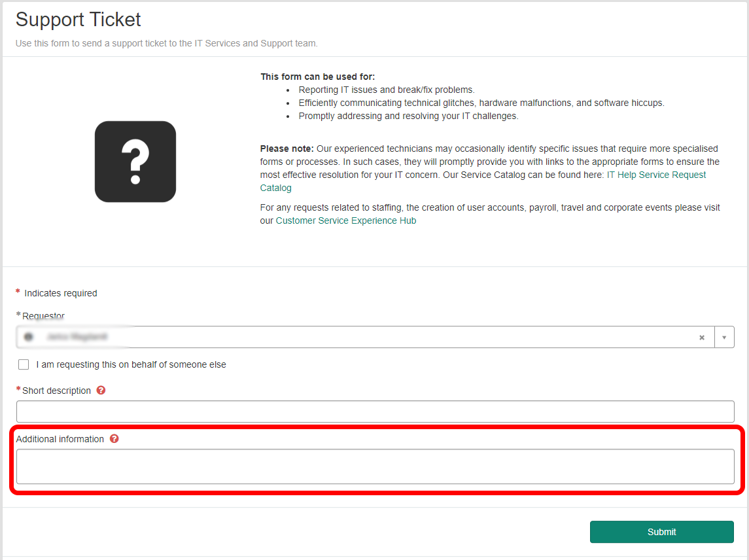Expand the Requestor dropdown arrow
Screen dimensions: 749x560
(724, 338)
